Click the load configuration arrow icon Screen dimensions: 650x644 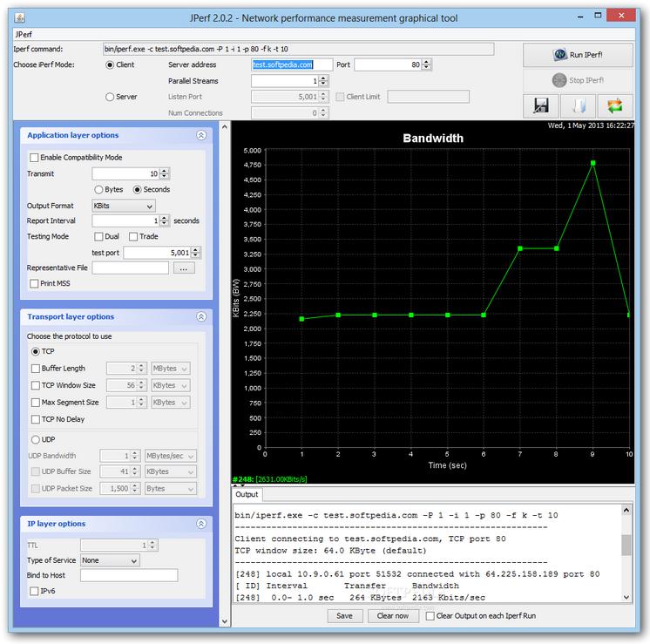579,105
